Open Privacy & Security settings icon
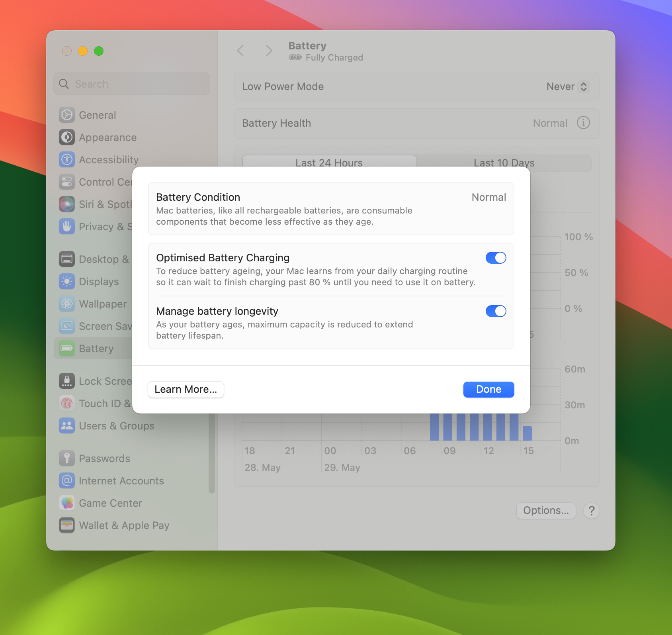The image size is (672, 635). pos(67,226)
